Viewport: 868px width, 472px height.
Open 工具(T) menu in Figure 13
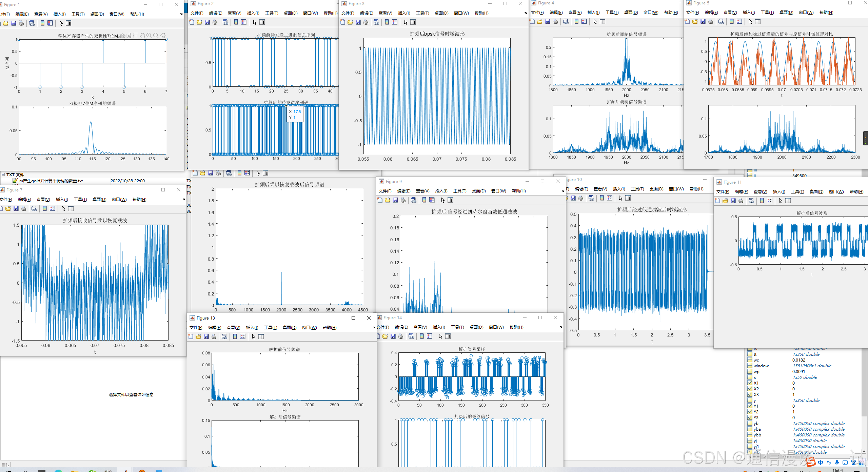coord(270,327)
